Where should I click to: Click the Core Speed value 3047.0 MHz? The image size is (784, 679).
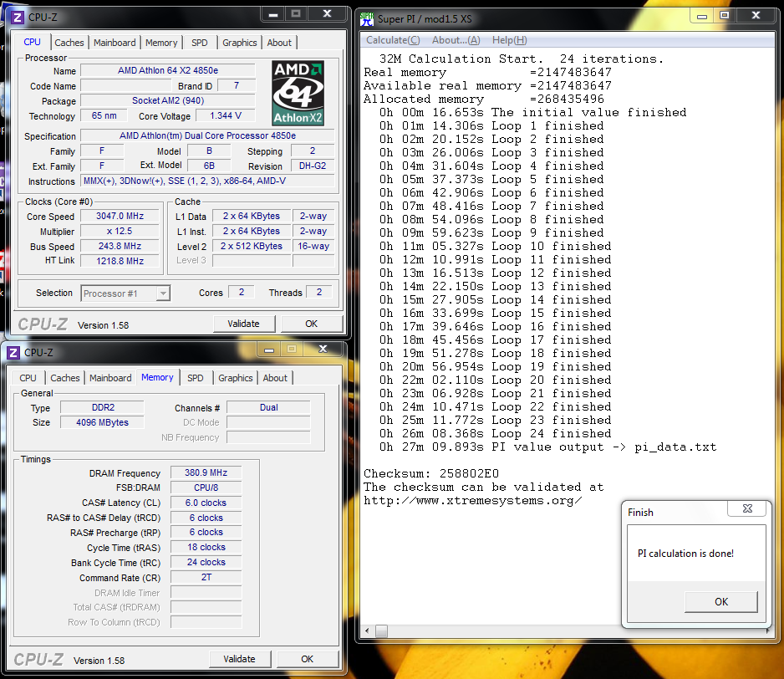(x=120, y=216)
